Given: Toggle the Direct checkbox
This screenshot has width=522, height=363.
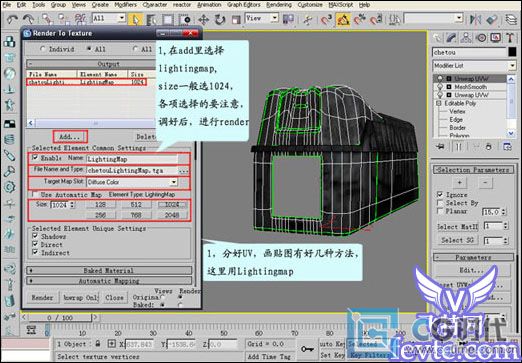Looking at the screenshot, I should 35,244.
